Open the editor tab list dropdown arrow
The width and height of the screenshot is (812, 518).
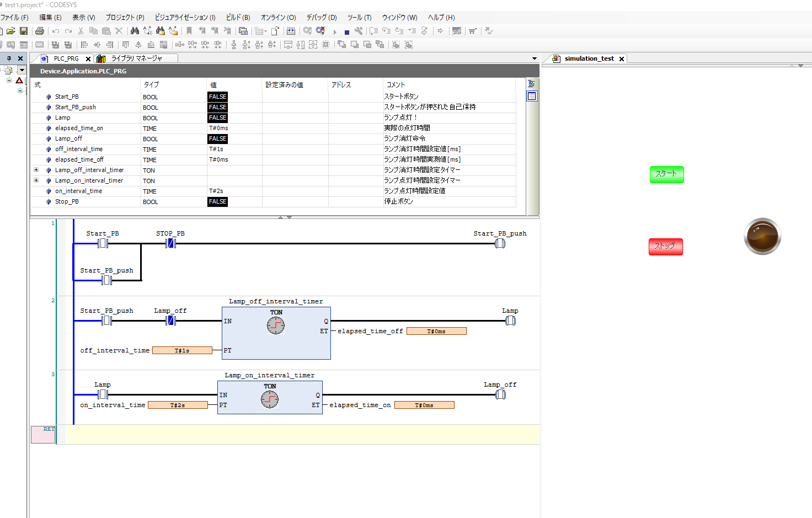534,58
